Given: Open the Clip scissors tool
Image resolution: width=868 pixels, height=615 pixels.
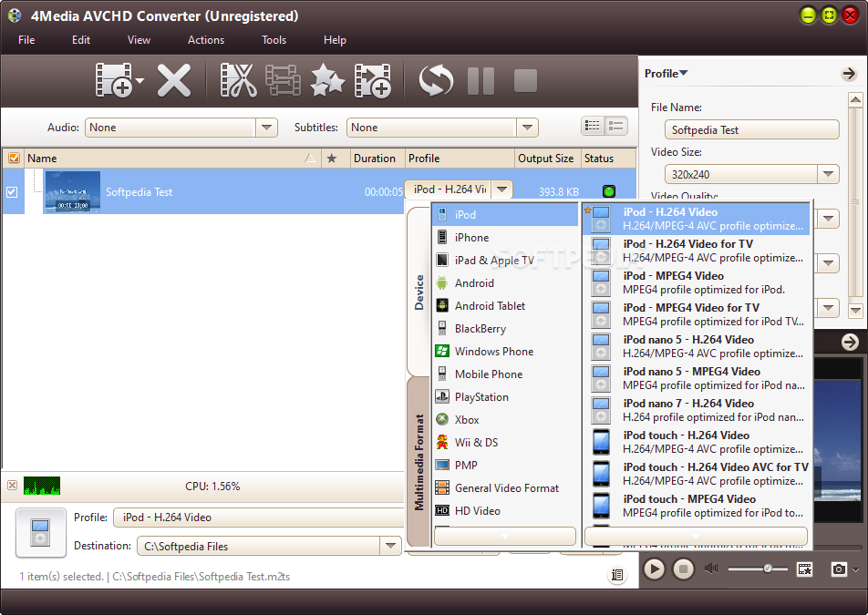Looking at the screenshot, I should [238, 80].
